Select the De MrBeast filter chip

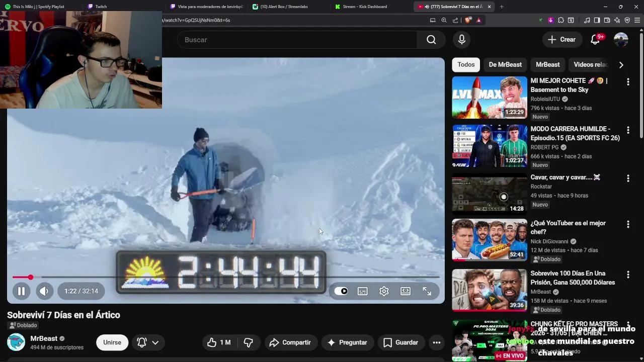(x=505, y=65)
